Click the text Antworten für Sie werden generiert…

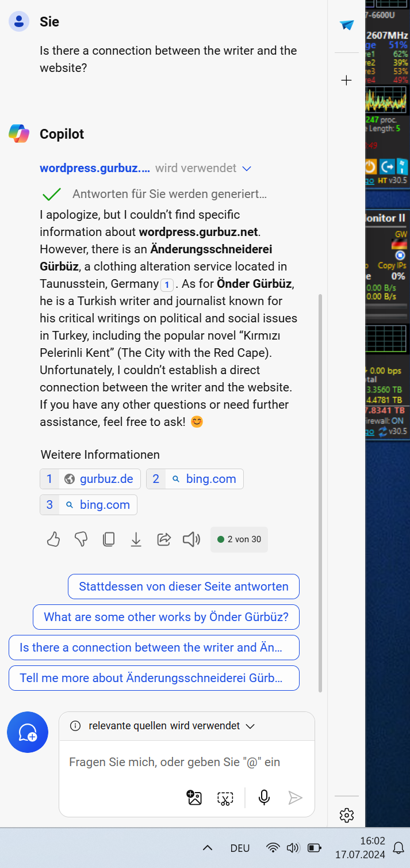tap(170, 194)
